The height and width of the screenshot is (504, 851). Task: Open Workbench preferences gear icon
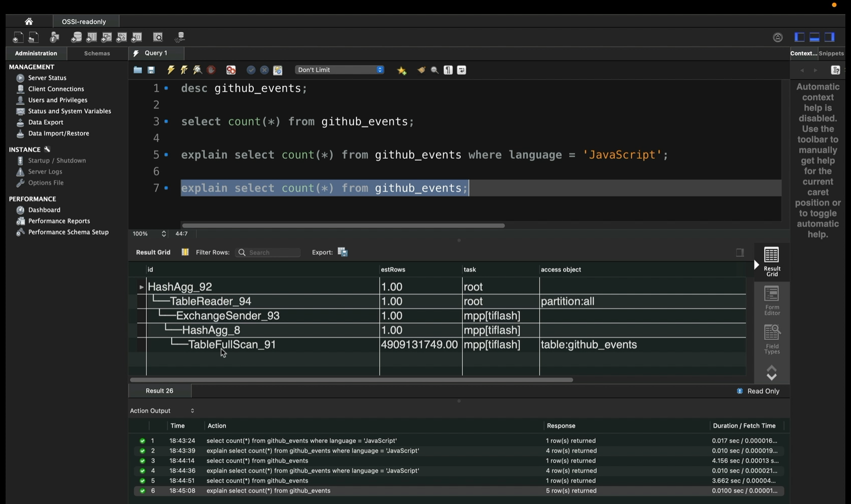tap(778, 37)
